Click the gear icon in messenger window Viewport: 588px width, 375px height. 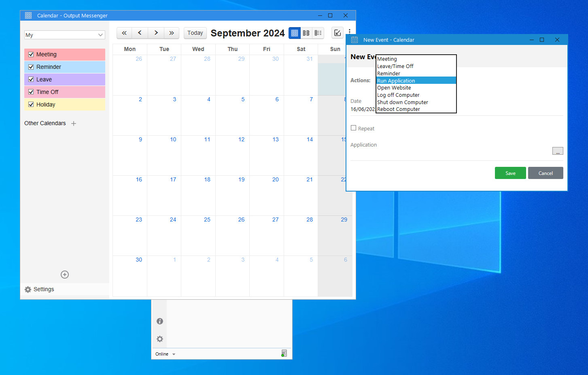point(160,339)
